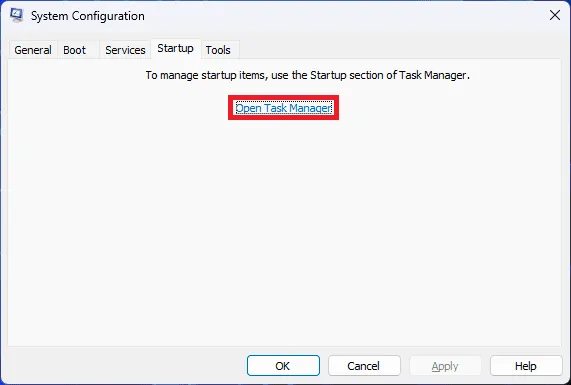Open Task Manager via the link
571x385 pixels.
284,108
